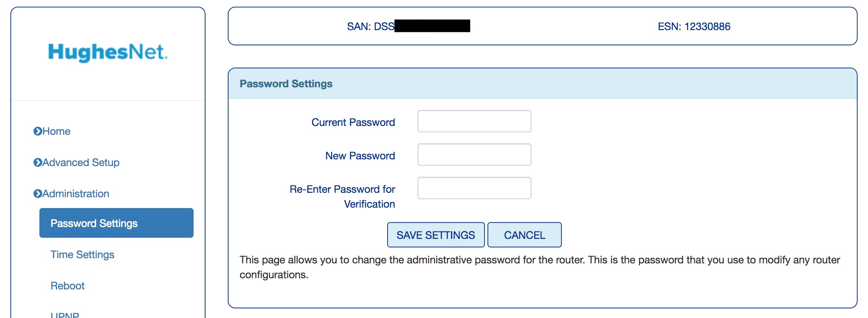Click the arrow icon beside Advanced Setup
868x318 pixels.
[x=38, y=162]
